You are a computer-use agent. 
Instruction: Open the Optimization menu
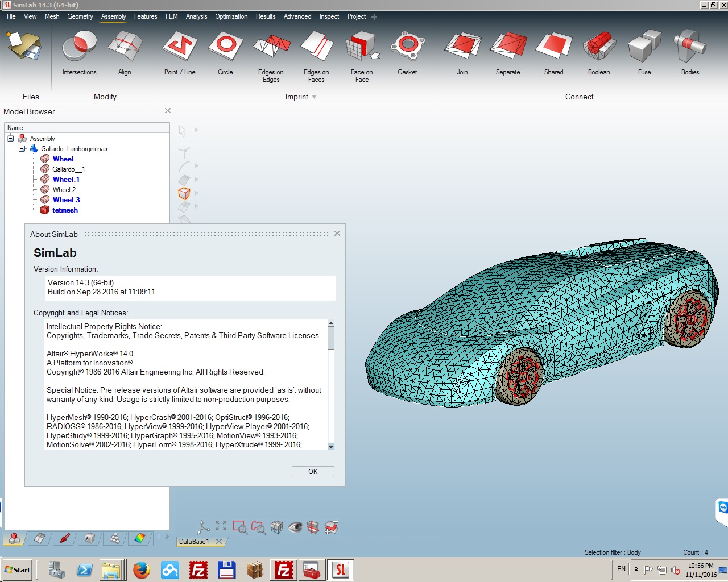(231, 16)
